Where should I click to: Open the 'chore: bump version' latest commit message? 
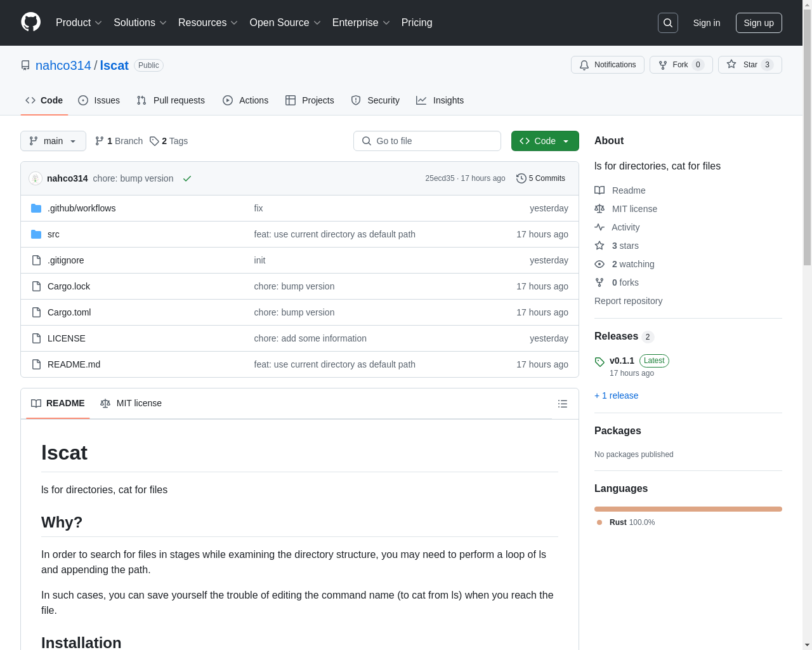click(133, 178)
